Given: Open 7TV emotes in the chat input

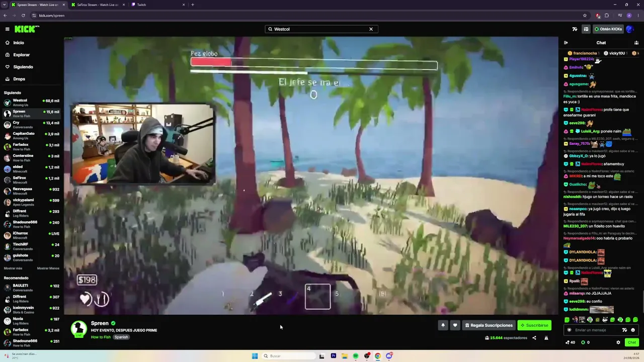Looking at the screenshot, I should coord(624,330).
